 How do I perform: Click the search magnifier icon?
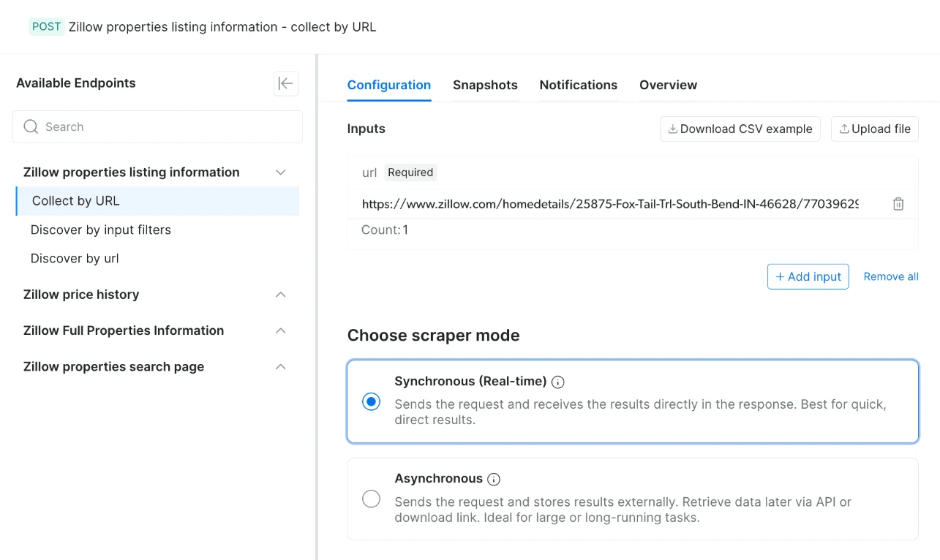pyautogui.click(x=31, y=126)
